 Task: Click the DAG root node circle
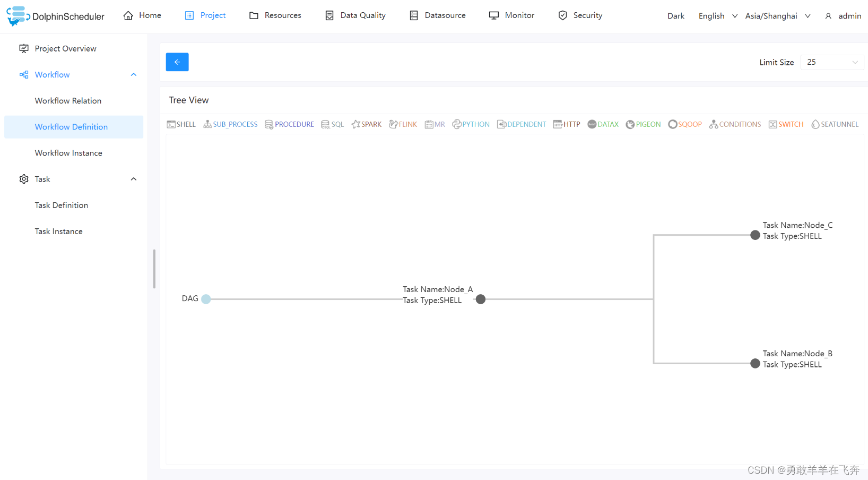(206, 299)
